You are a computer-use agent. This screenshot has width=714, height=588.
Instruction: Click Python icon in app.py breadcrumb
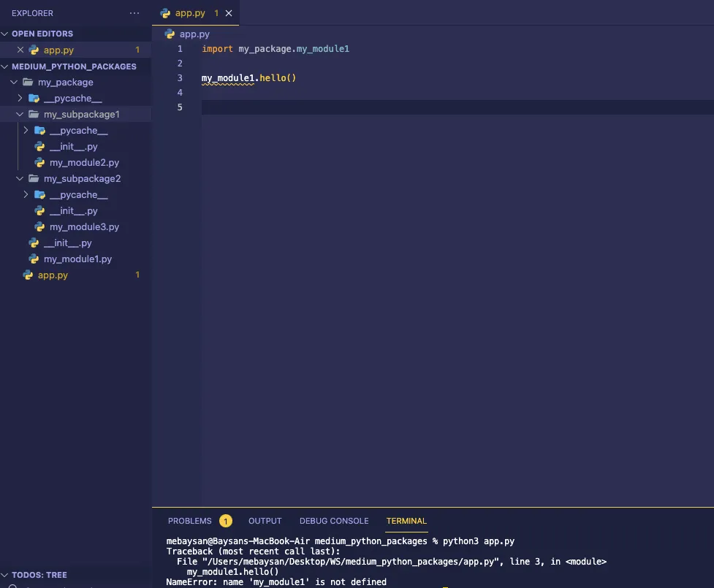click(170, 34)
